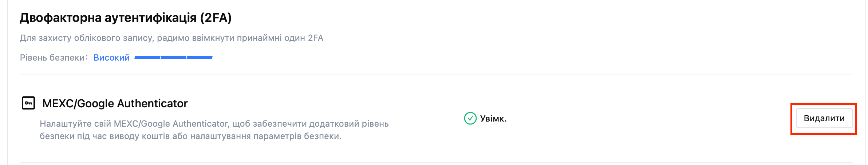Click the Рівень безпеки label
The image size is (868, 165).
point(54,58)
